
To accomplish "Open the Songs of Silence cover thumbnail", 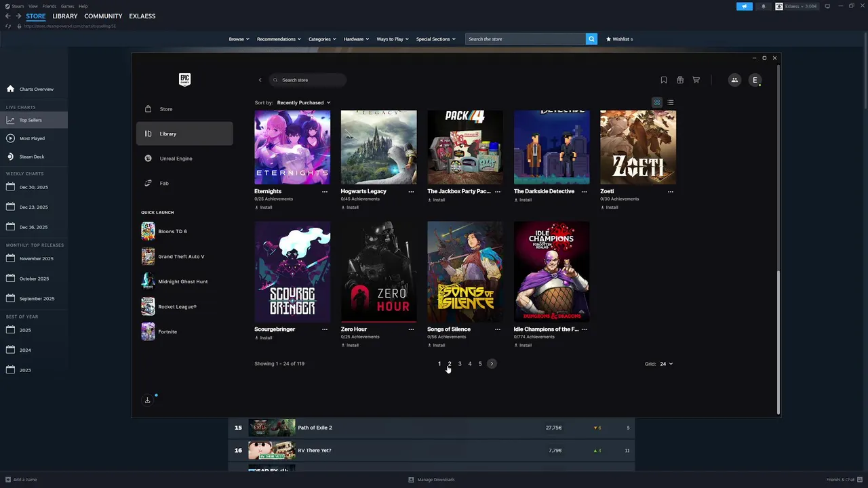I will tap(465, 271).
